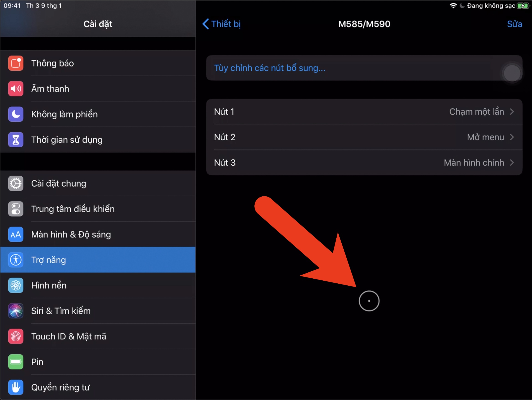532x400 pixels.
Task: Tap the Pin battery icon
Action: 16,362
